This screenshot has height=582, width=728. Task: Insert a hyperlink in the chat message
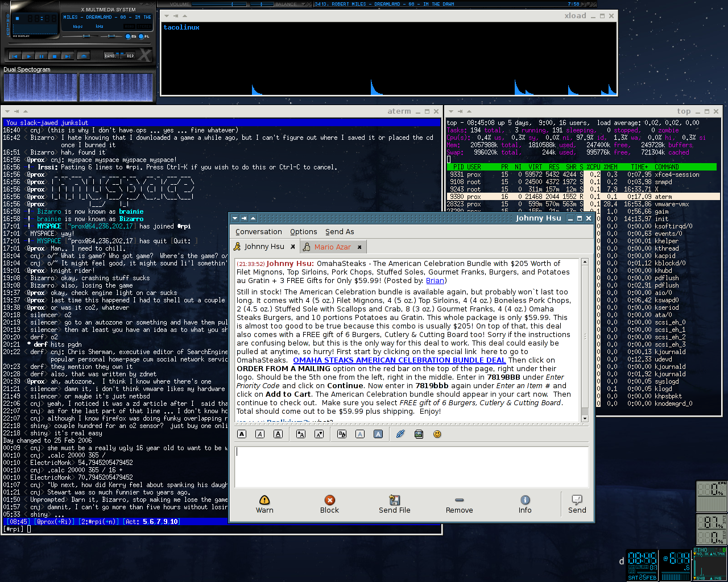(400, 434)
